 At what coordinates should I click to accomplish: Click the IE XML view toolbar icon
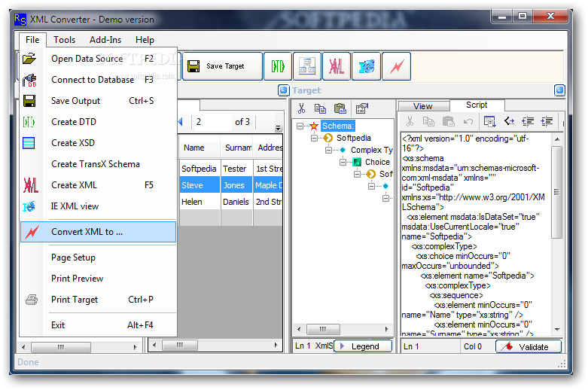click(367, 66)
